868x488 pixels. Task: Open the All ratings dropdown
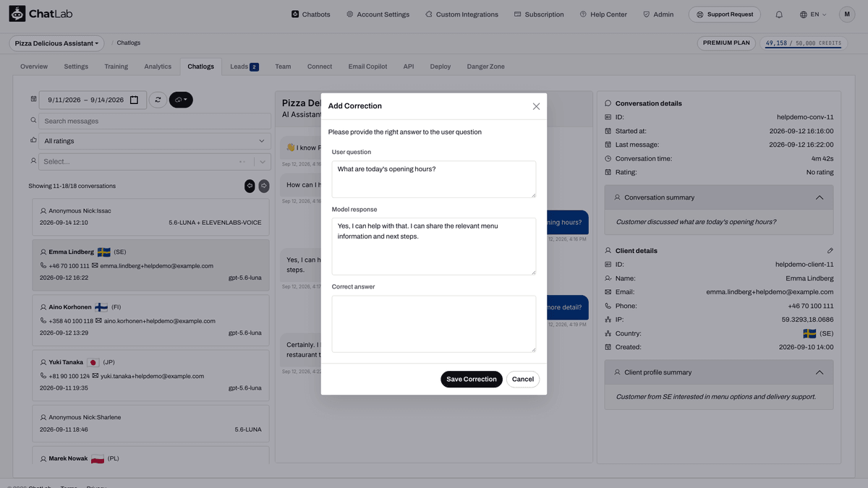(155, 141)
